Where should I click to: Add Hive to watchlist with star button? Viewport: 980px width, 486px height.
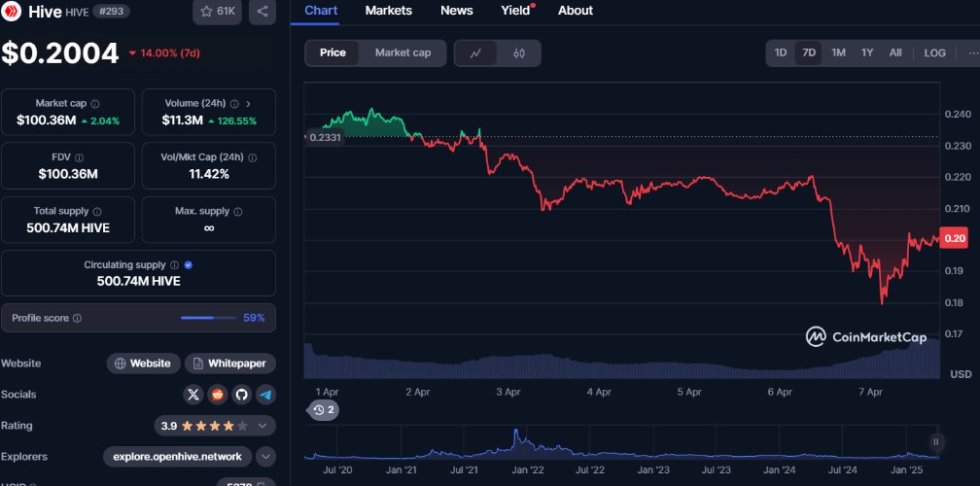pyautogui.click(x=217, y=12)
